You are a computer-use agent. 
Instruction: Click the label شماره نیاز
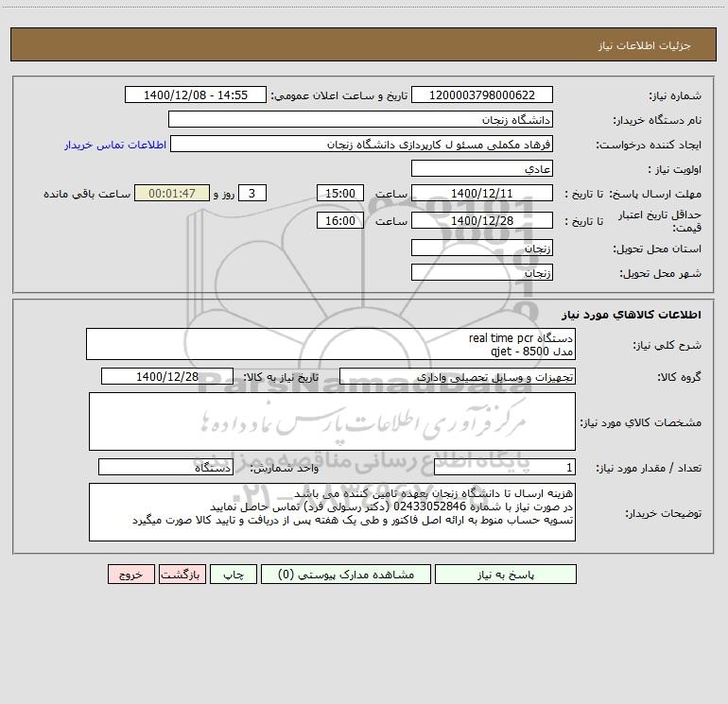675,95
